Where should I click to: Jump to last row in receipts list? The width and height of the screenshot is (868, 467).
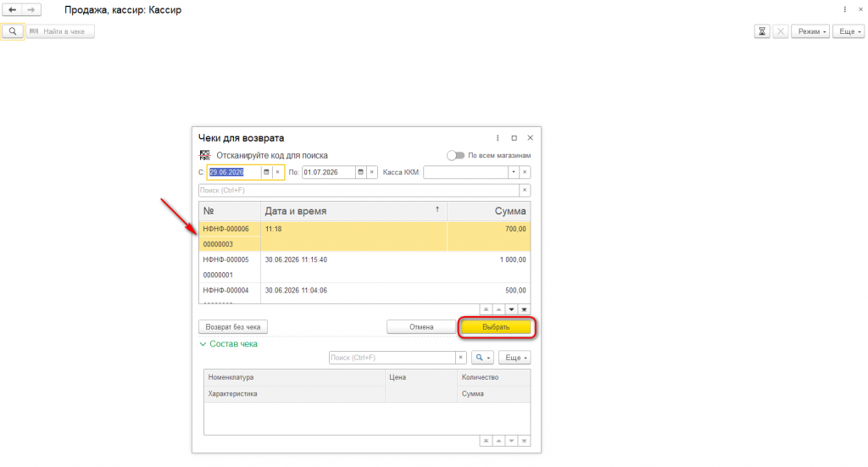click(524, 309)
